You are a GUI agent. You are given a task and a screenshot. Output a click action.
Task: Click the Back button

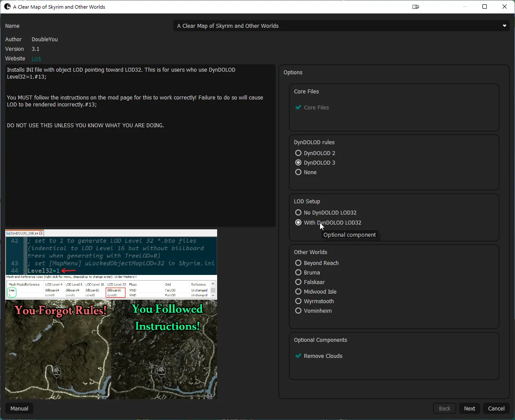(x=444, y=409)
